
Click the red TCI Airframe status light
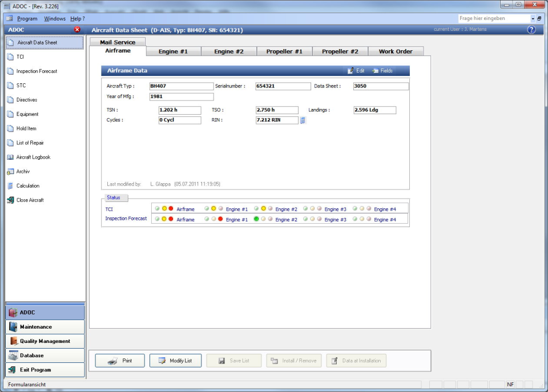coord(170,208)
